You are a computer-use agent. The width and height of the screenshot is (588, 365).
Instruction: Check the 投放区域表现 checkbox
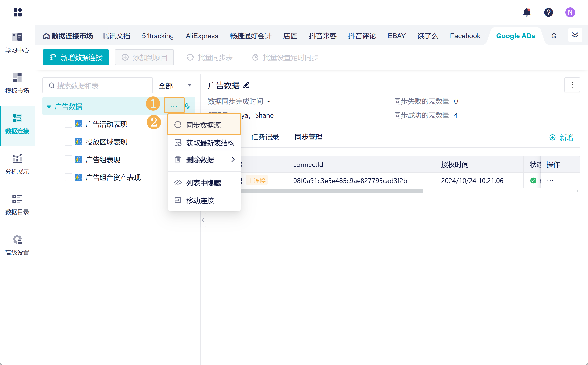click(68, 142)
